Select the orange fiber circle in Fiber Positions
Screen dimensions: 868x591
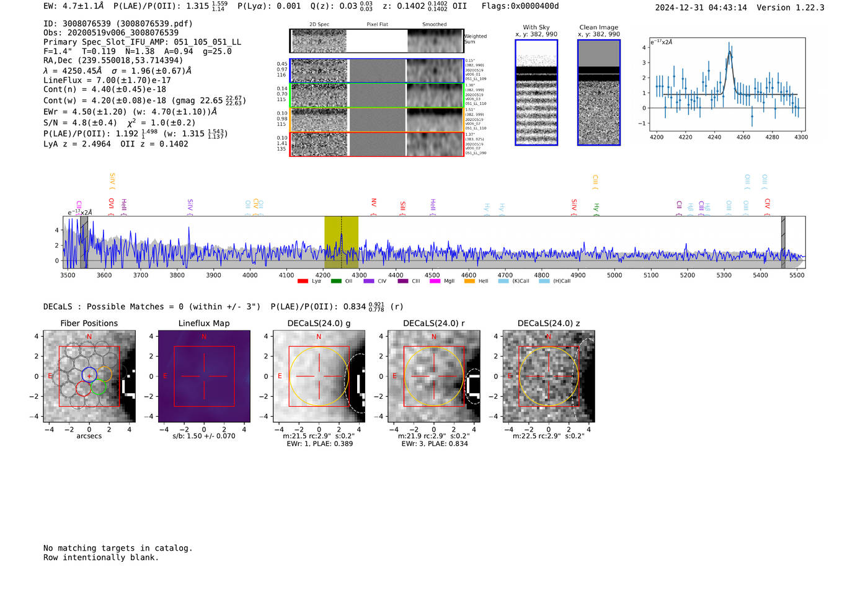pos(105,373)
